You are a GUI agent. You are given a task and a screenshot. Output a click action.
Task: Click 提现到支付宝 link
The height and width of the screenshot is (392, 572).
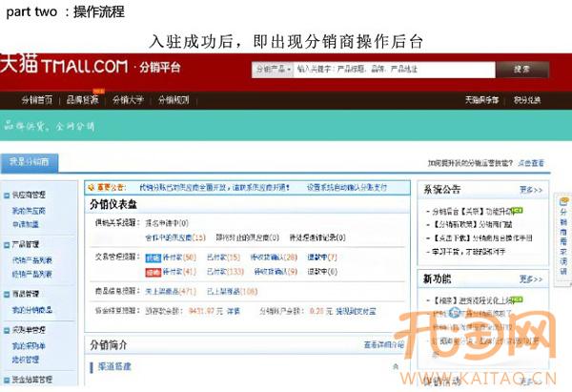pyautogui.click(x=356, y=311)
